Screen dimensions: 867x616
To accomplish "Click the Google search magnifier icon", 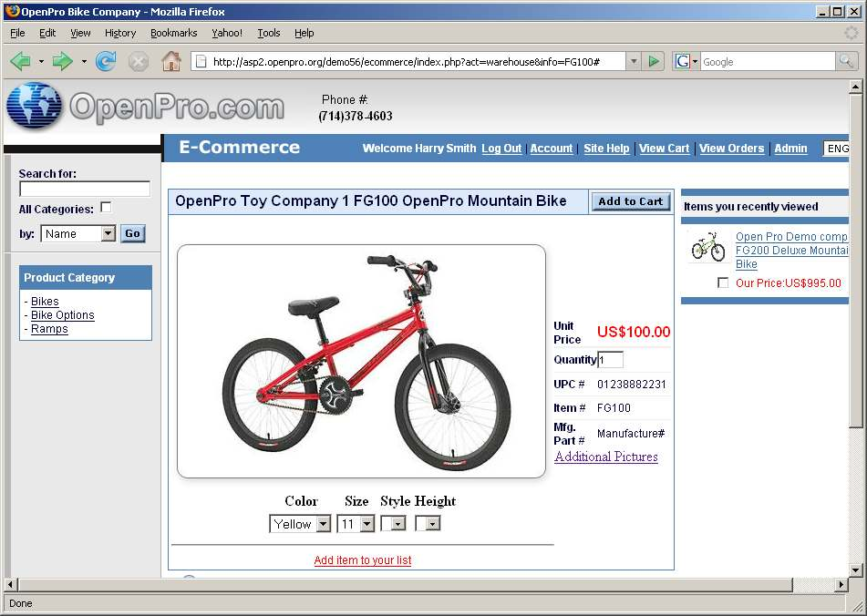I will pos(846,62).
